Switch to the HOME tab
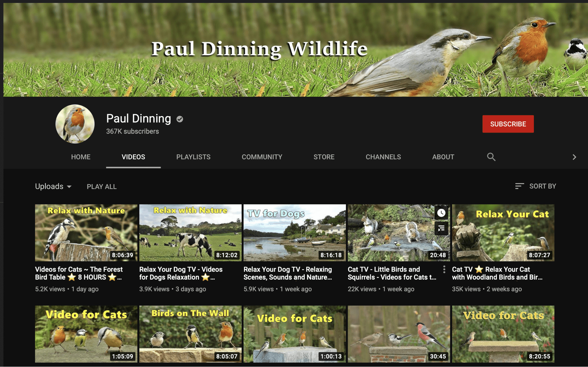 pyautogui.click(x=81, y=157)
